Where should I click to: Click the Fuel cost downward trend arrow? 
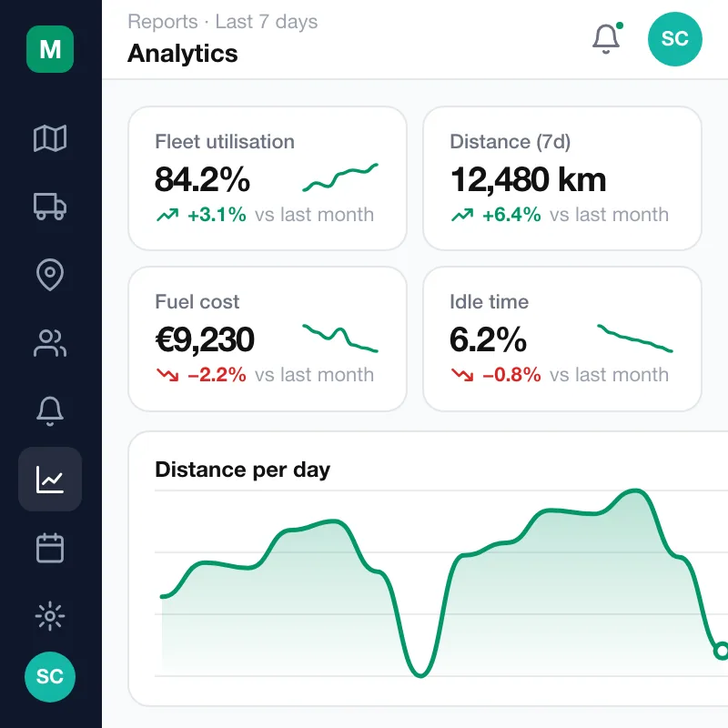167,375
